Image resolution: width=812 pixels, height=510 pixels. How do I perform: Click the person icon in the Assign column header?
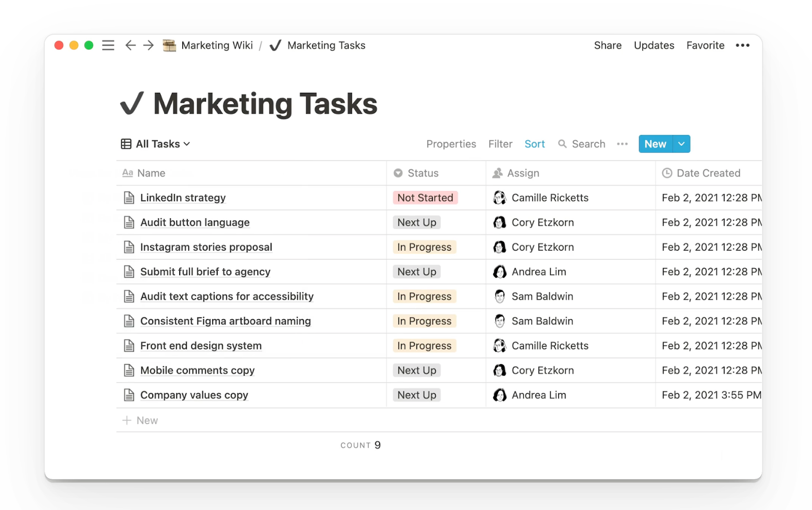(499, 173)
